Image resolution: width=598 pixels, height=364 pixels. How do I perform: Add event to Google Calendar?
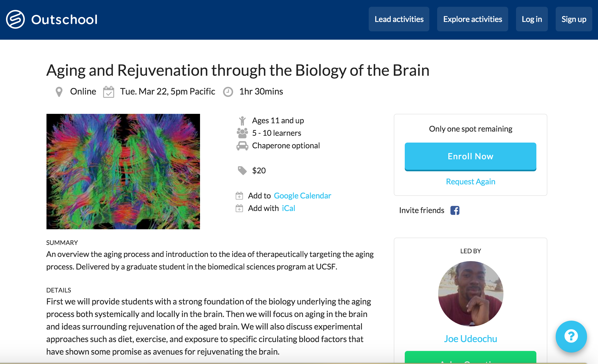302,196
